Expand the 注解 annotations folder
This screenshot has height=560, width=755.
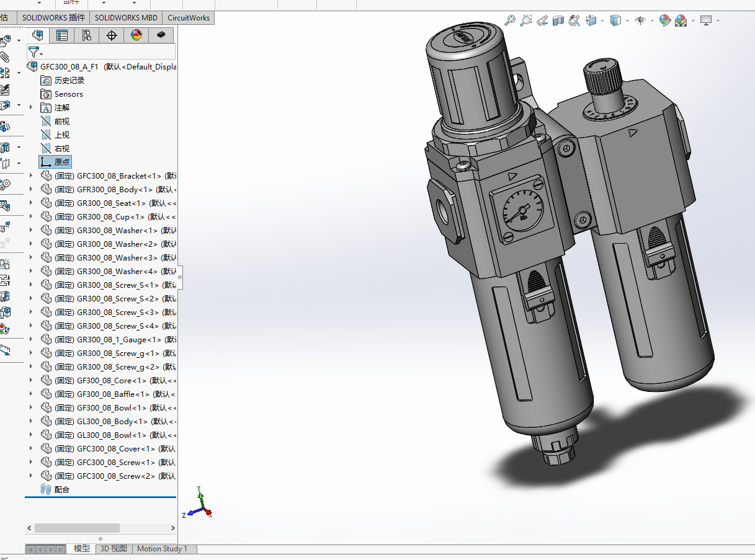(31, 107)
